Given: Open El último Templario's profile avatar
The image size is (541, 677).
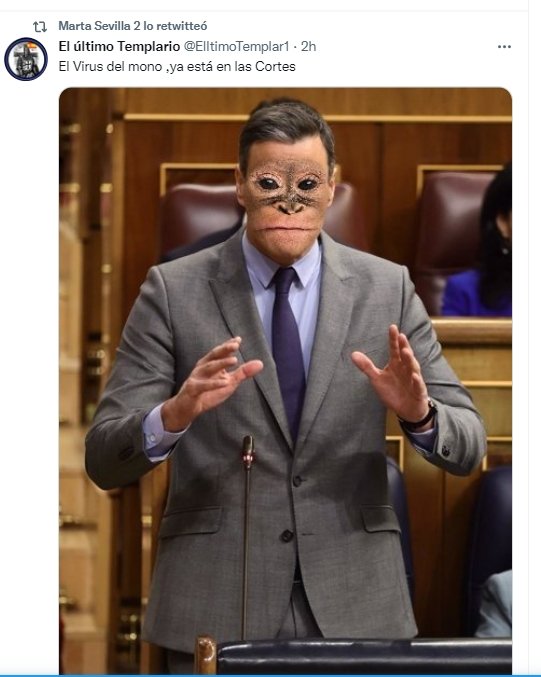Looking at the screenshot, I should click(26, 59).
